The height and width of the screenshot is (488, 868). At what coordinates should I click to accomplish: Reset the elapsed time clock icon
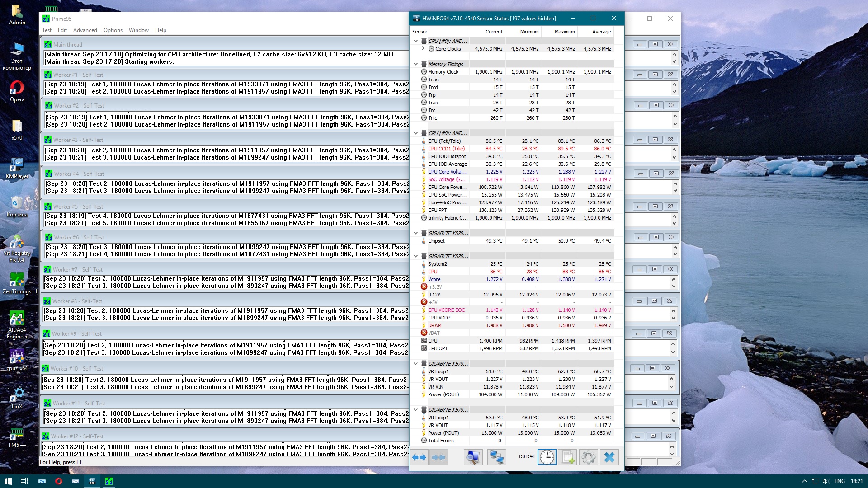click(547, 457)
